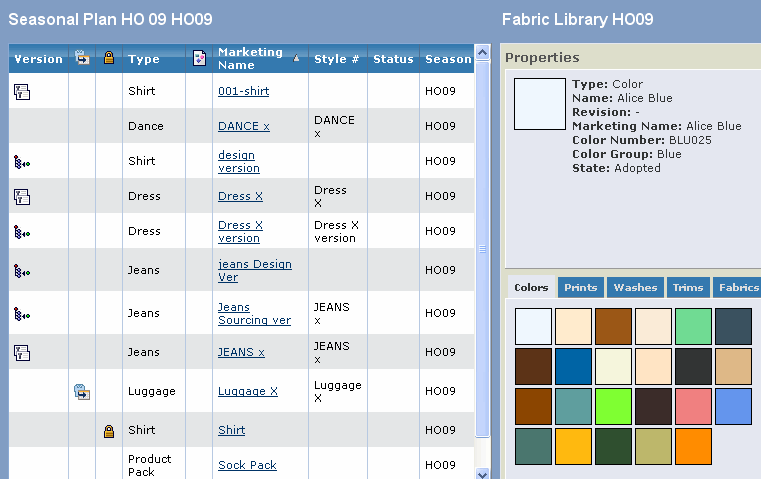The height and width of the screenshot is (479, 761).
Task: Sort by Marketing Name arrow
Action: pyautogui.click(x=296, y=58)
